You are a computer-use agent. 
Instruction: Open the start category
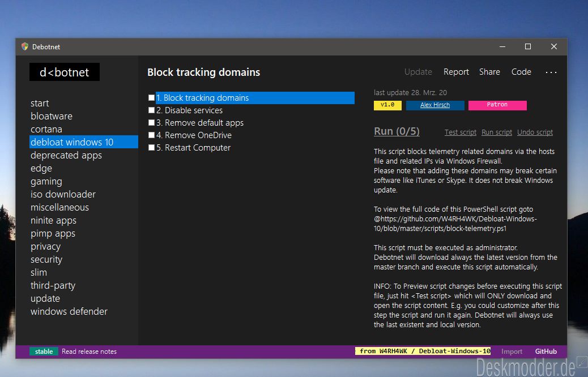tap(40, 103)
